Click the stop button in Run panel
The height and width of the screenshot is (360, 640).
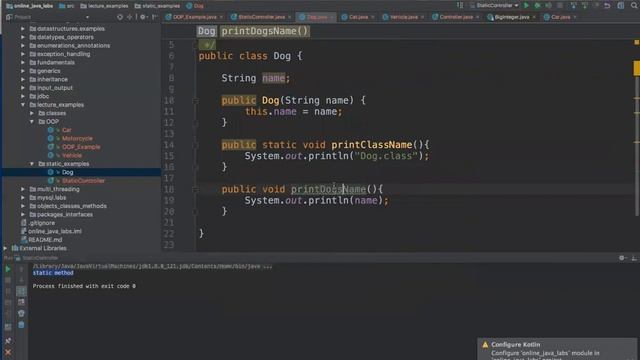8,280
